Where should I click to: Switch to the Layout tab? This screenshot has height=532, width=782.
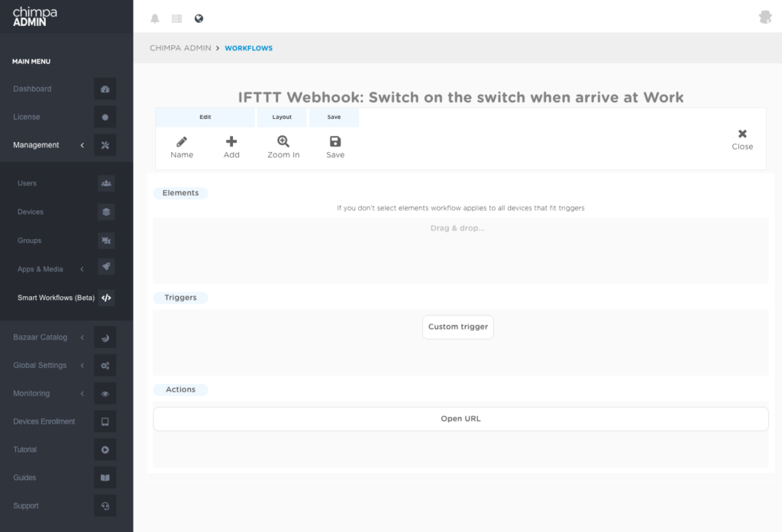tap(282, 118)
